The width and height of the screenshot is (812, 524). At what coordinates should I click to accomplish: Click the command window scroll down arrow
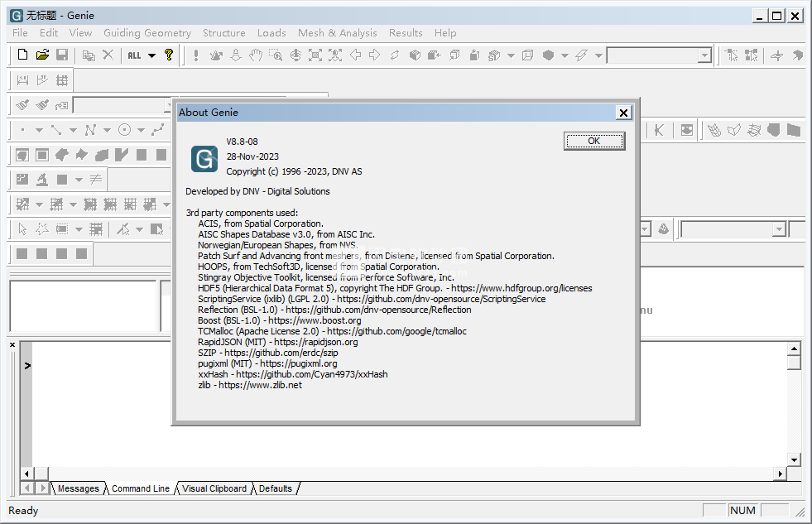794,459
